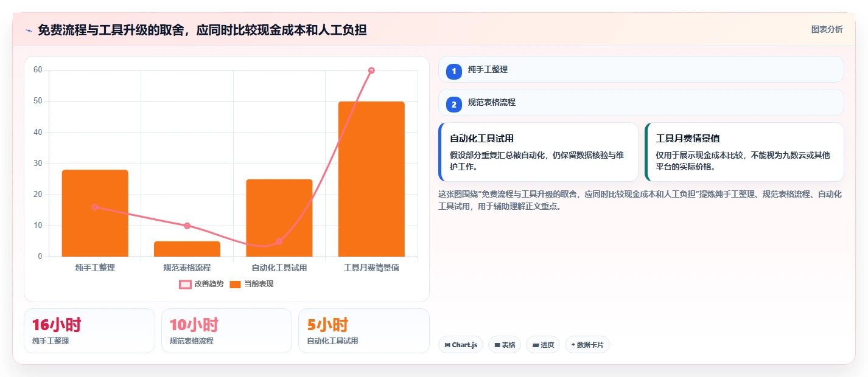Click the 16小时 stat card
Image resolution: width=868 pixels, height=377 pixels.
click(89, 331)
